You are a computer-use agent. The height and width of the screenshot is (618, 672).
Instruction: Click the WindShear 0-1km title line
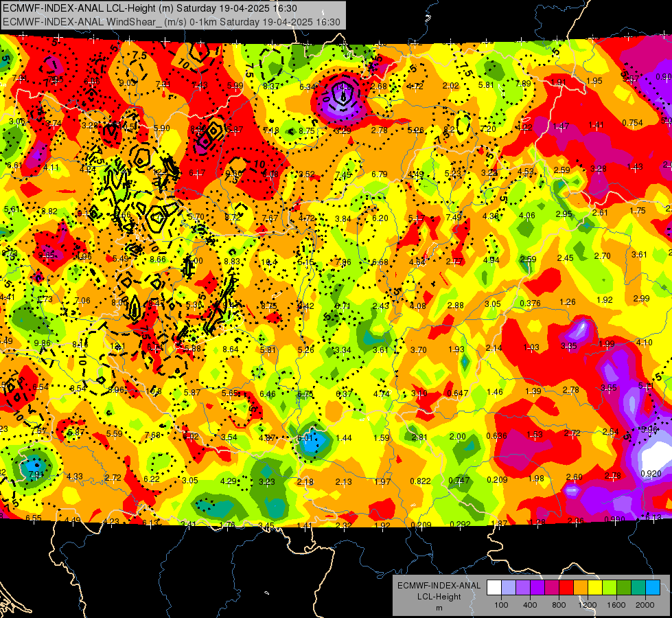click(x=172, y=22)
